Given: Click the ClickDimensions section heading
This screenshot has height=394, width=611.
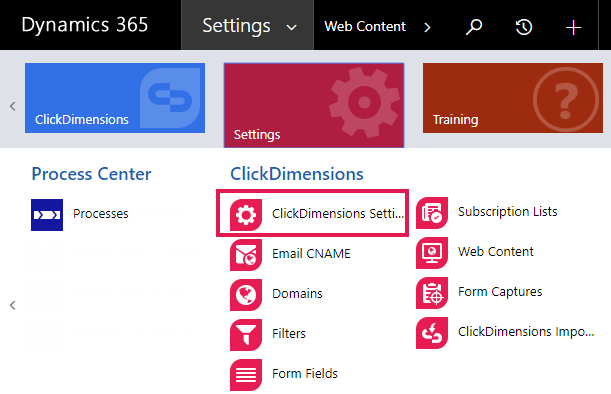Looking at the screenshot, I should pos(297,174).
